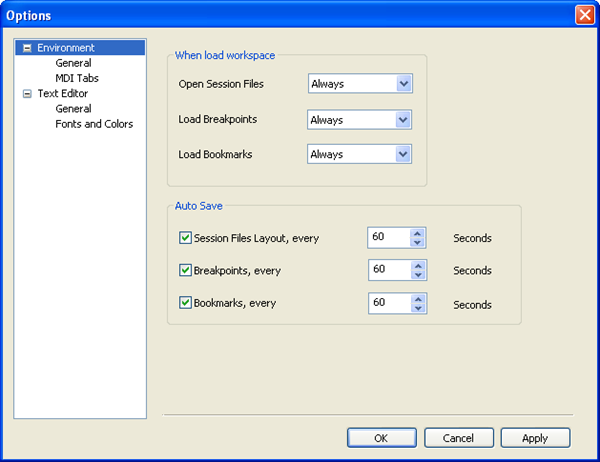Disable Breakpoints auto save checkbox
Image resolution: width=600 pixels, height=462 pixels.
(x=185, y=270)
